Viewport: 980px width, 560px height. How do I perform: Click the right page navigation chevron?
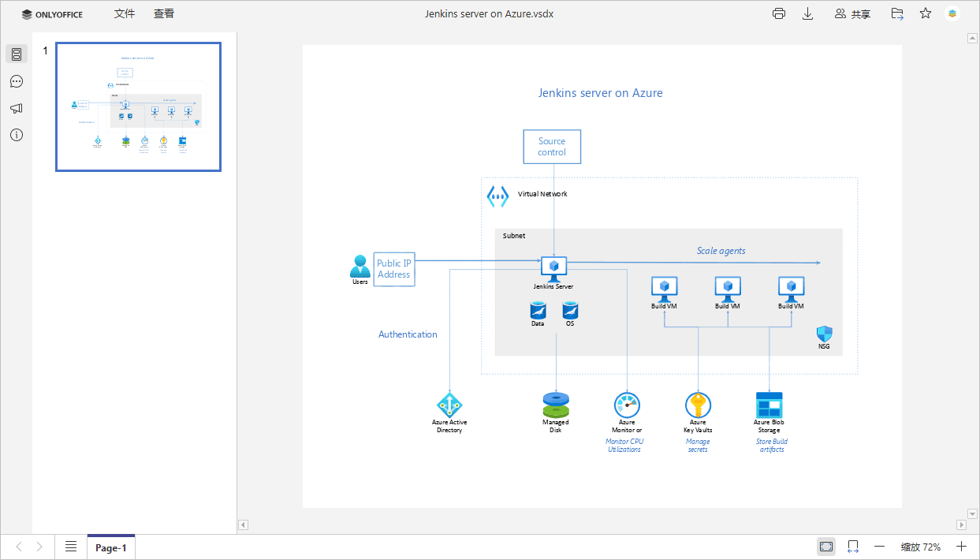[x=39, y=546]
